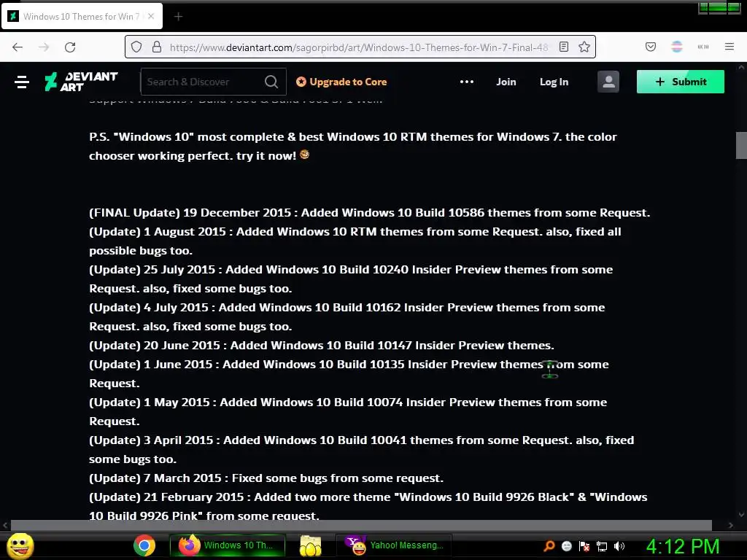Click the "(Update) 25 July 2015" line
Viewport: 747px width, 560px height.
[x=351, y=279]
